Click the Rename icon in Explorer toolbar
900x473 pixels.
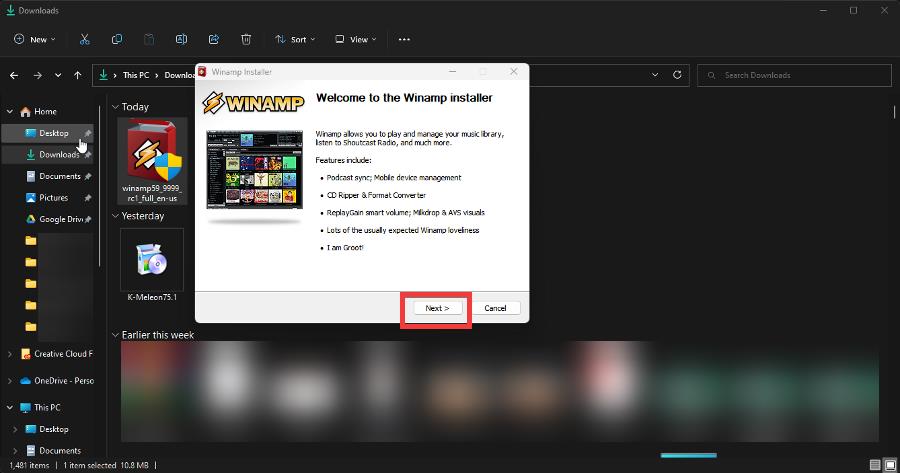[181, 39]
